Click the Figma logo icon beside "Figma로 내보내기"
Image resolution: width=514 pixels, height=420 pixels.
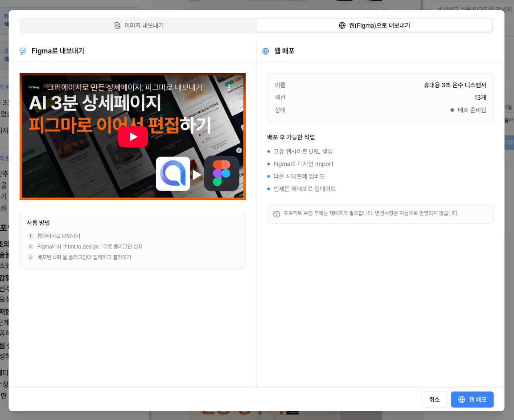(x=23, y=51)
